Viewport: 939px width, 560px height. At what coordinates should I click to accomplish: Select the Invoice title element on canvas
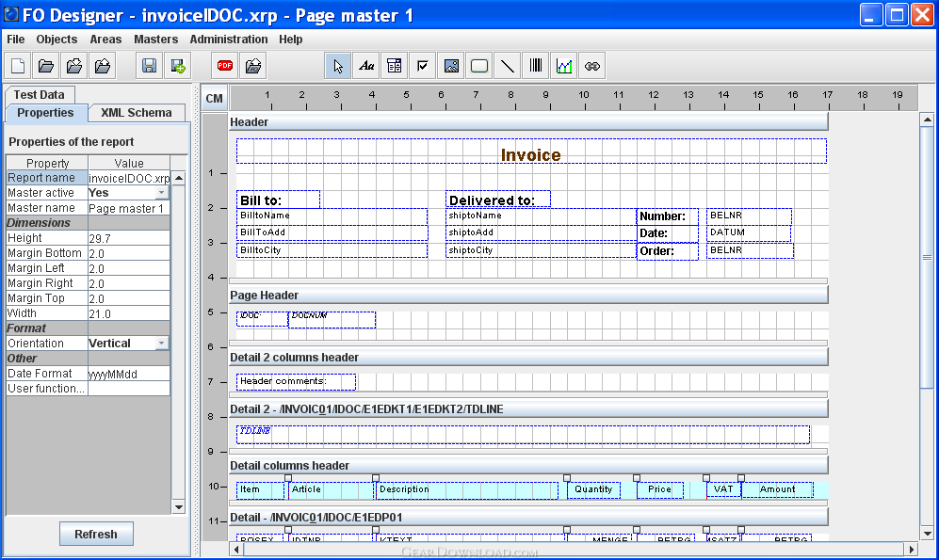(x=531, y=152)
